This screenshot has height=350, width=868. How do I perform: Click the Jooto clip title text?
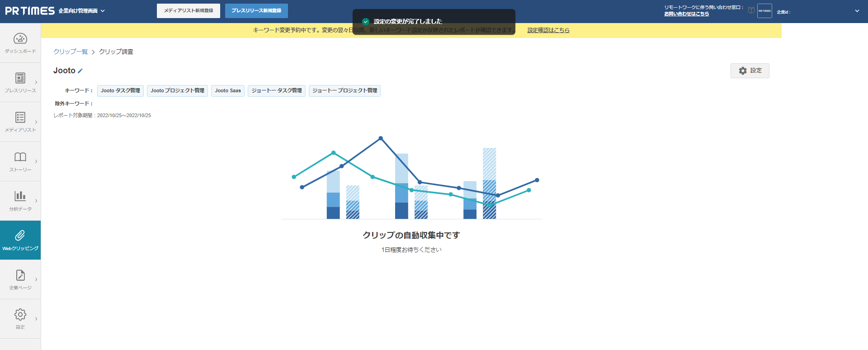(64, 71)
